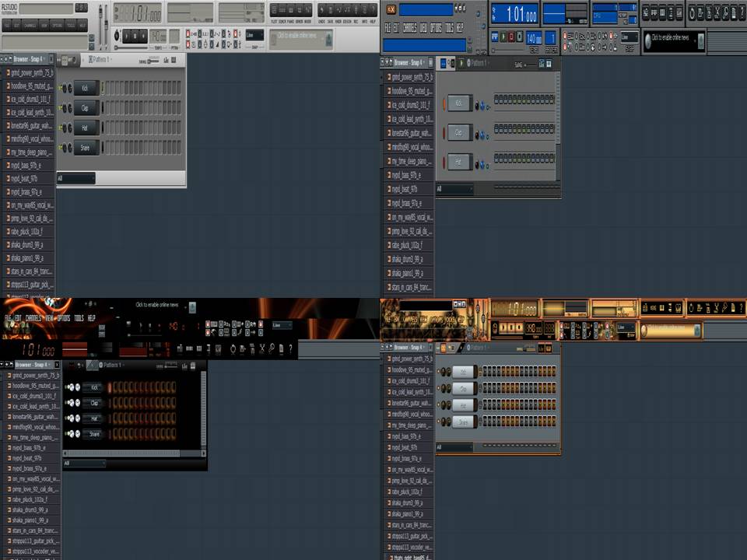This screenshot has width=747, height=560.
Task: Open the OPTIONS menu in black-orange skin
Action: coord(64,318)
